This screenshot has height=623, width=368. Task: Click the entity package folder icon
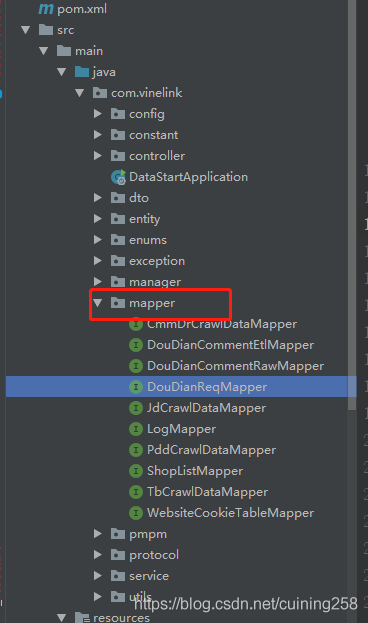click(x=118, y=219)
